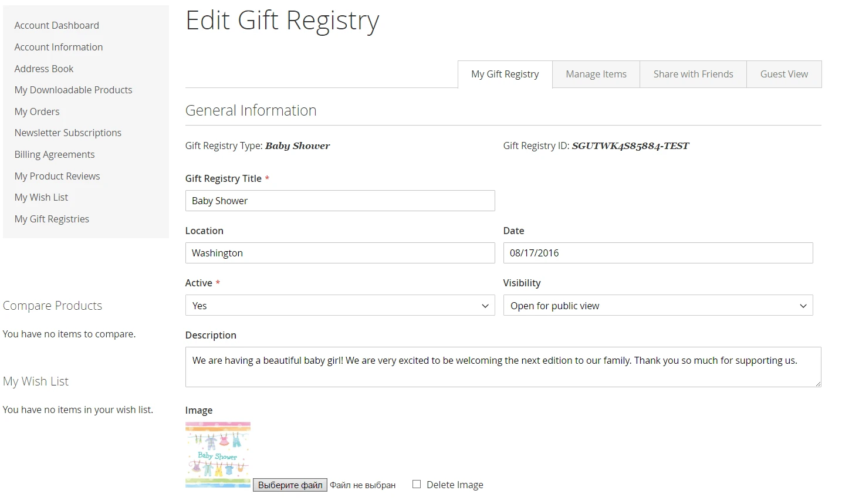The width and height of the screenshot is (842, 504).
Task: Switch to the Manage Items tab
Action: pyautogui.click(x=595, y=74)
